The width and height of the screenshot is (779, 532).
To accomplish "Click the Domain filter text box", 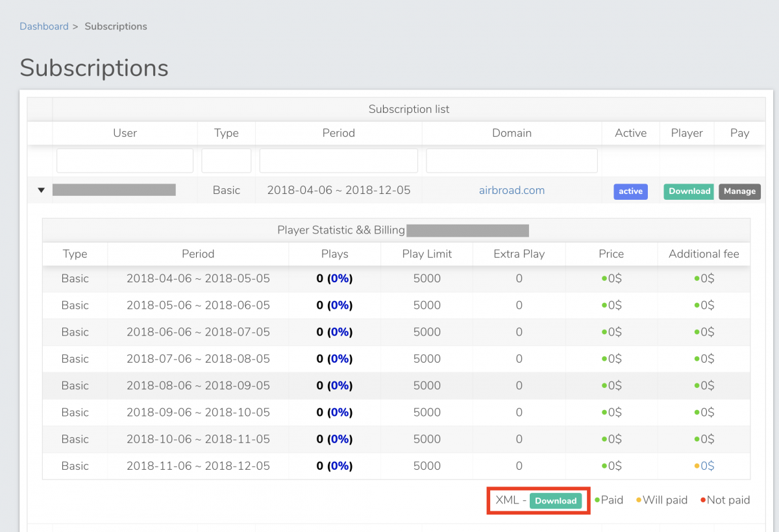I will [x=512, y=161].
